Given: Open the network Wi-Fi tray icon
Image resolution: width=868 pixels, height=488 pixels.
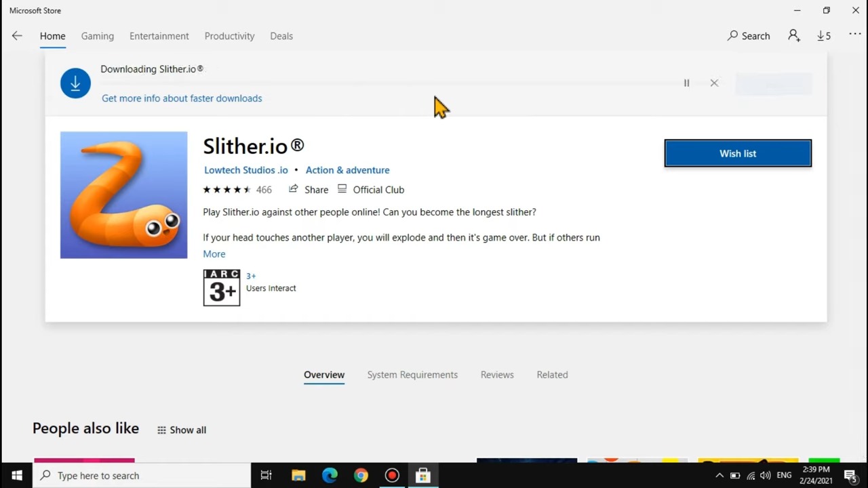Looking at the screenshot, I should coord(751,476).
